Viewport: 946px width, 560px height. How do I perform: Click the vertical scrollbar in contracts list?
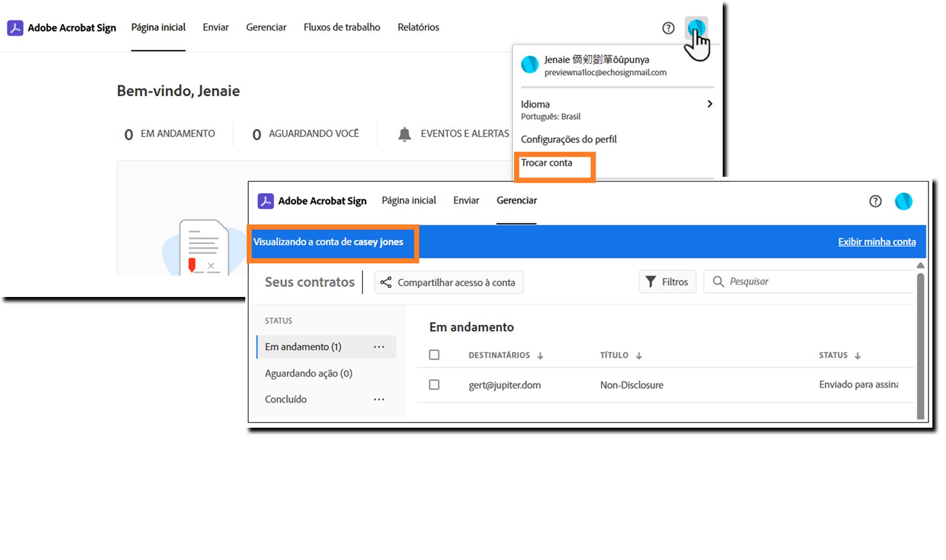pyautogui.click(x=920, y=345)
